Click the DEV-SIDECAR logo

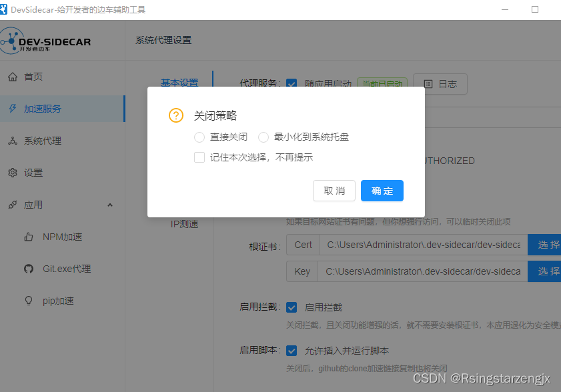45,41
